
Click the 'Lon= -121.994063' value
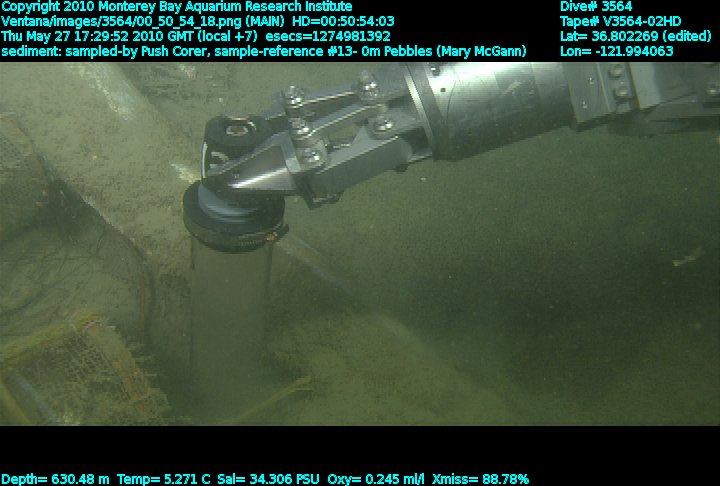[x=617, y=51]
